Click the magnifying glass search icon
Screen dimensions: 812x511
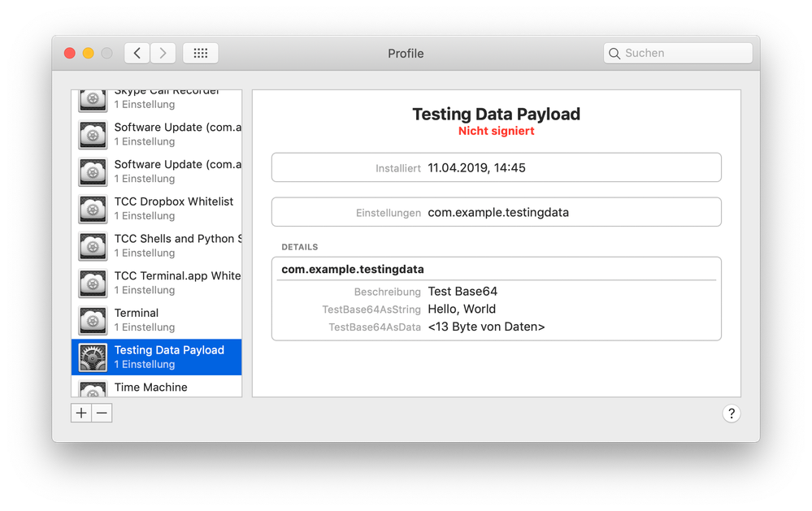click(x=614, y=54)
